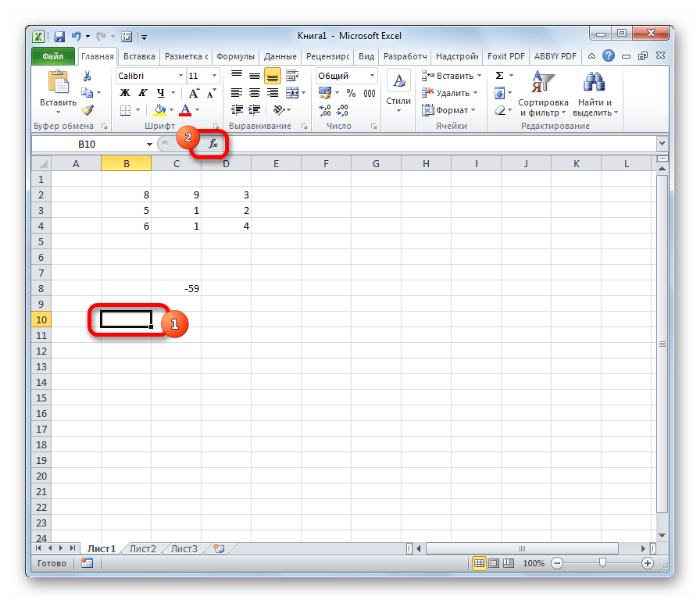700x603 pixels.
Task: Open text orientation icon
Action: 279,110
